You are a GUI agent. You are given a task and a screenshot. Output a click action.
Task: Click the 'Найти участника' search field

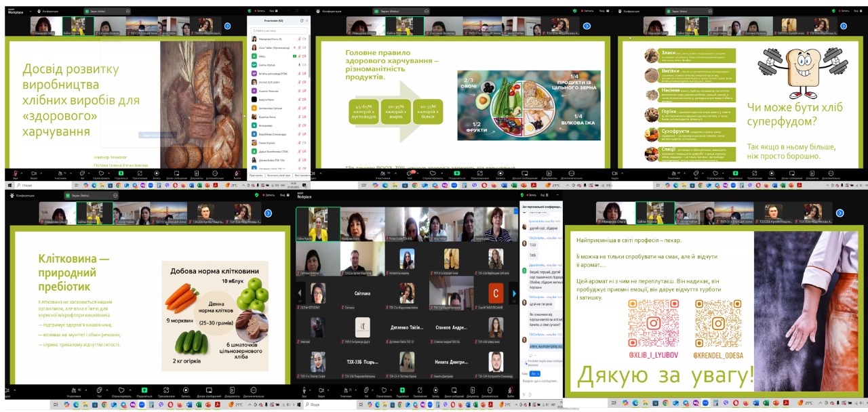278,30
